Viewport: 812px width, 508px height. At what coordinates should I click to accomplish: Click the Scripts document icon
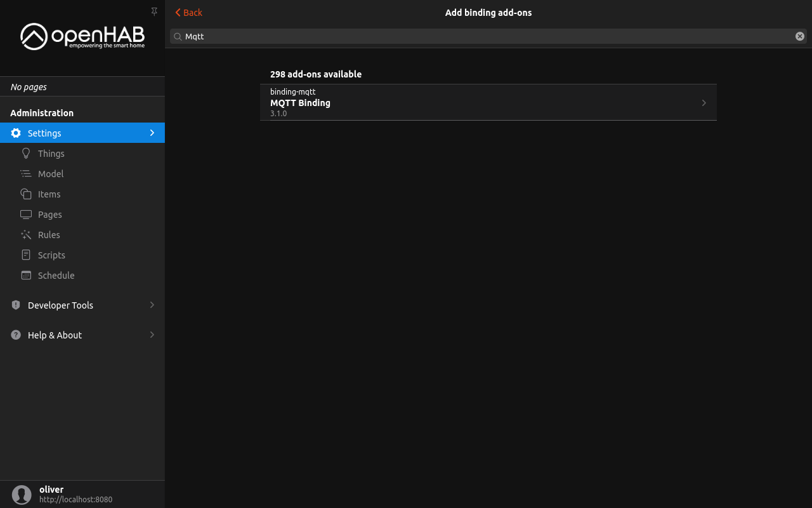[26, 255]
